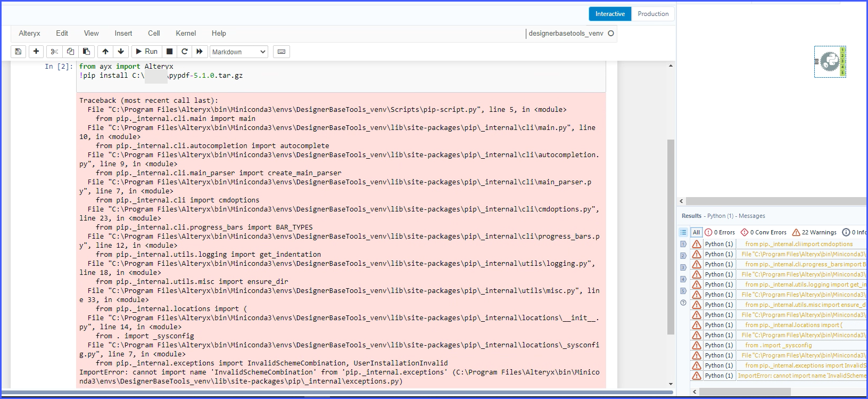Image resolution: width=868 pixels, height=399 pixels.
Task: Restart kernel and re-run the whole notebook
Action: pos(200,52)
